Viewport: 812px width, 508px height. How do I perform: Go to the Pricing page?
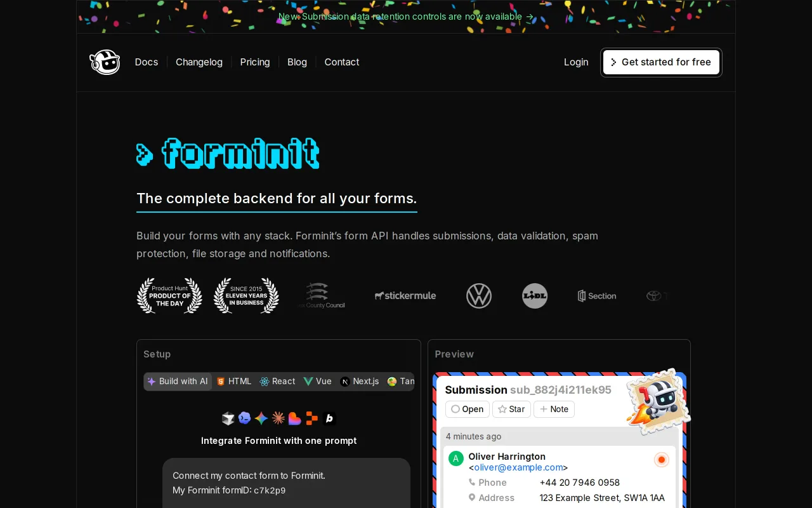[255, 62]
